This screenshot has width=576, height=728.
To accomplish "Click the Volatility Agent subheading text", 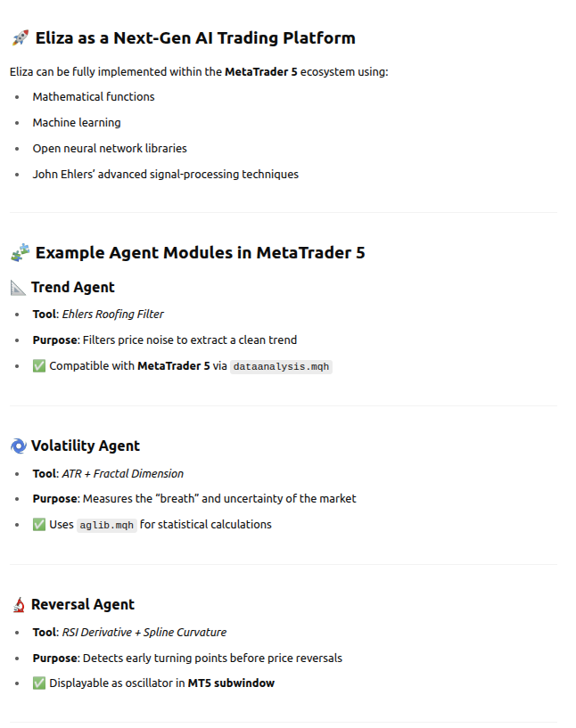I will click(x=86, y=446).
